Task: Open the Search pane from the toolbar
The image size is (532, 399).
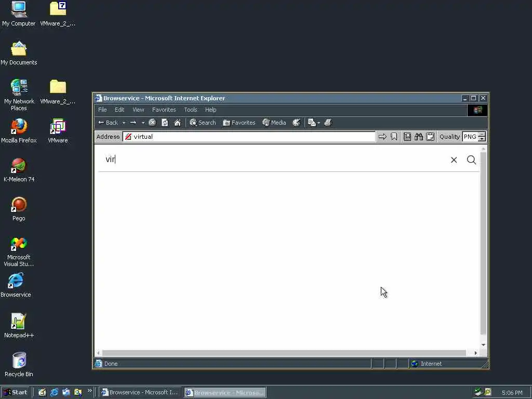Action: click(203, 123)
